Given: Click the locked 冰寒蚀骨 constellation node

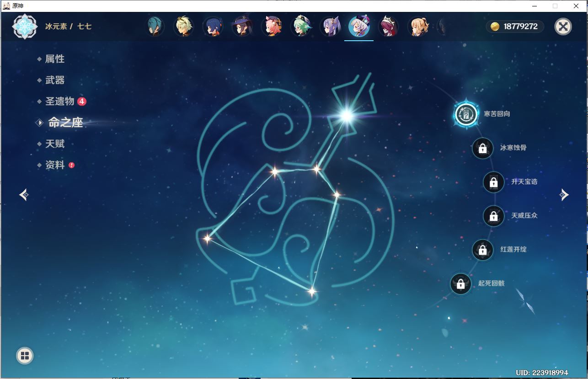Looking at the screenshot, I should point(482,148).
